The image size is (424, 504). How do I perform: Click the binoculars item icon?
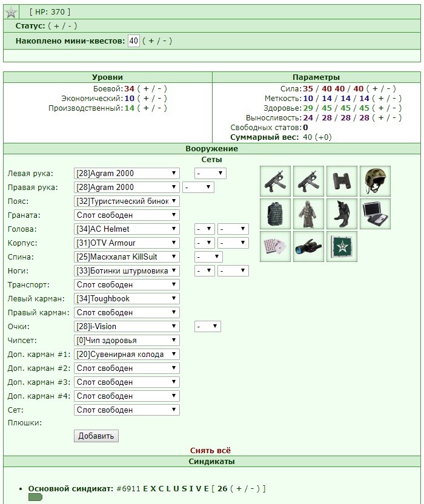click(x=342, y=182)
